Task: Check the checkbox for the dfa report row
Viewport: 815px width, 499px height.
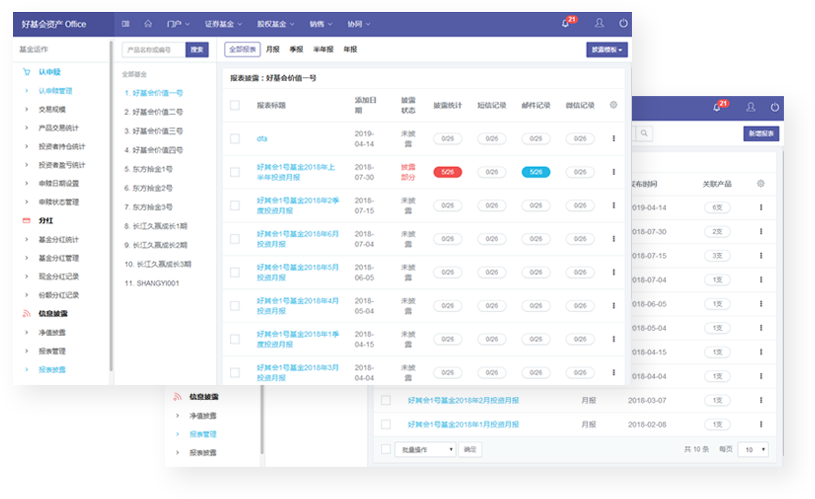Action: 235,139
